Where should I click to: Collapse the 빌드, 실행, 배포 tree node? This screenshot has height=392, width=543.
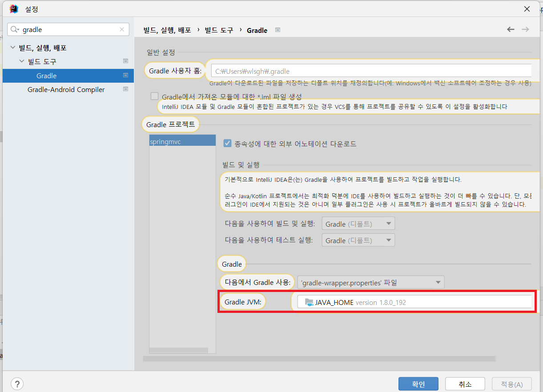tap(12, 48)
